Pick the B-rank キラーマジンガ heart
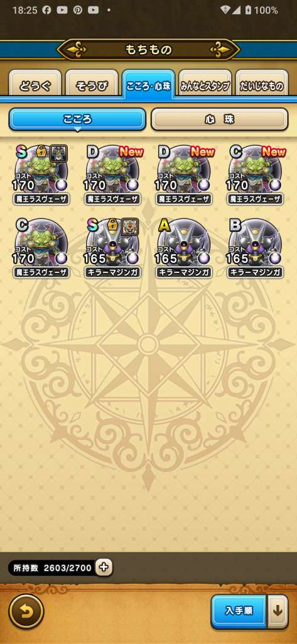Viewport: 297px width, 644px height. point(255,248)
